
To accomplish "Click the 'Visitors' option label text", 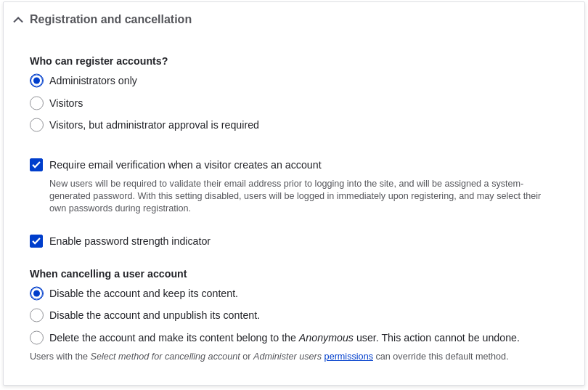I will [66, 103].
